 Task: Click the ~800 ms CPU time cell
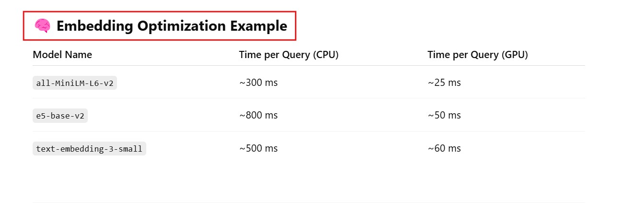258,116
